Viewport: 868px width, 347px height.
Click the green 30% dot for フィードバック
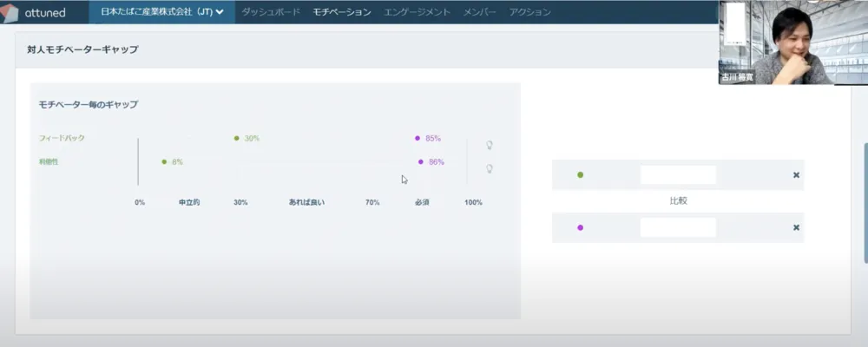click(236, 138)
